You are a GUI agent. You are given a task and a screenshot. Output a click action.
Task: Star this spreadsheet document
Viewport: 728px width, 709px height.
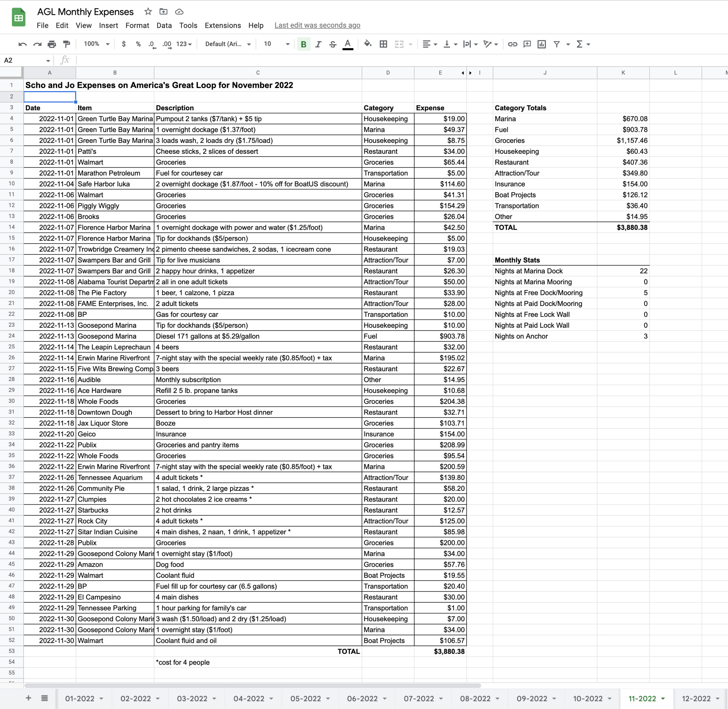tap(148, 12)
